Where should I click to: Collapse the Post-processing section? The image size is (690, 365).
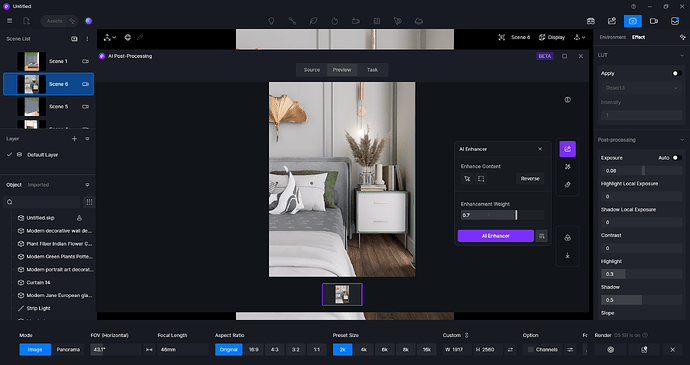click(682, 140)
